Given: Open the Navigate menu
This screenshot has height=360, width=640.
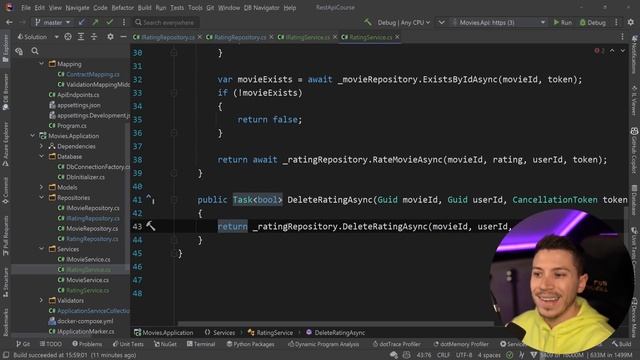Looking at the screenshot, I should [x=77, y=8].
